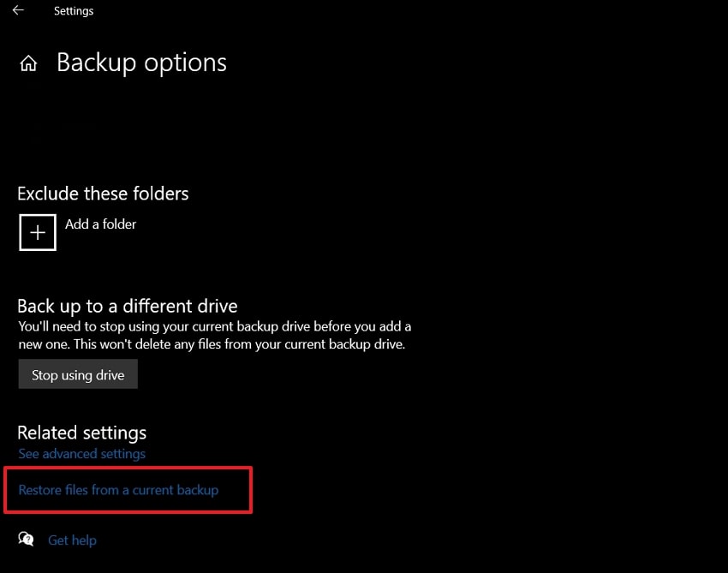The width and height of the screenshot is (728, 573).
Task: Click the 'Backup options' page heading
Action: [141, 63]
